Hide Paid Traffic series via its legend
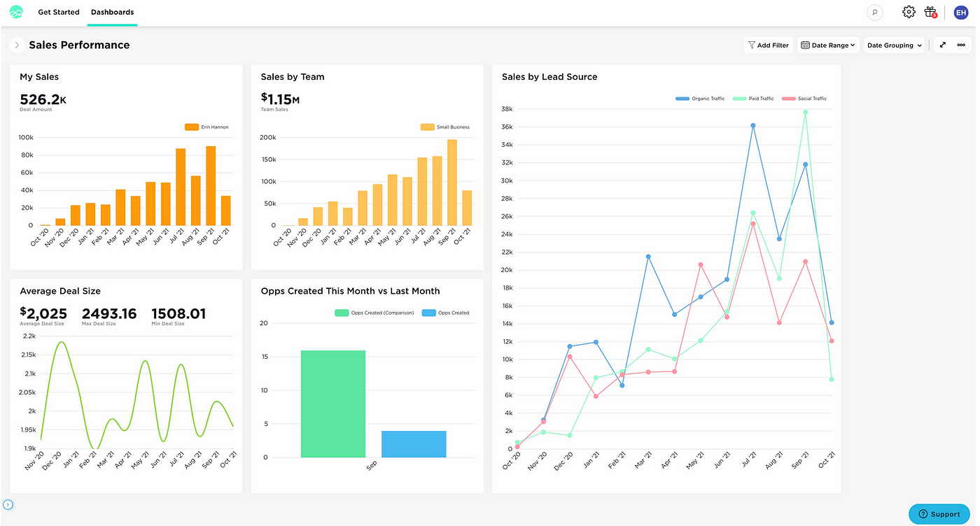The width and height of the screenshot is (980, 526). coord(755,98)
